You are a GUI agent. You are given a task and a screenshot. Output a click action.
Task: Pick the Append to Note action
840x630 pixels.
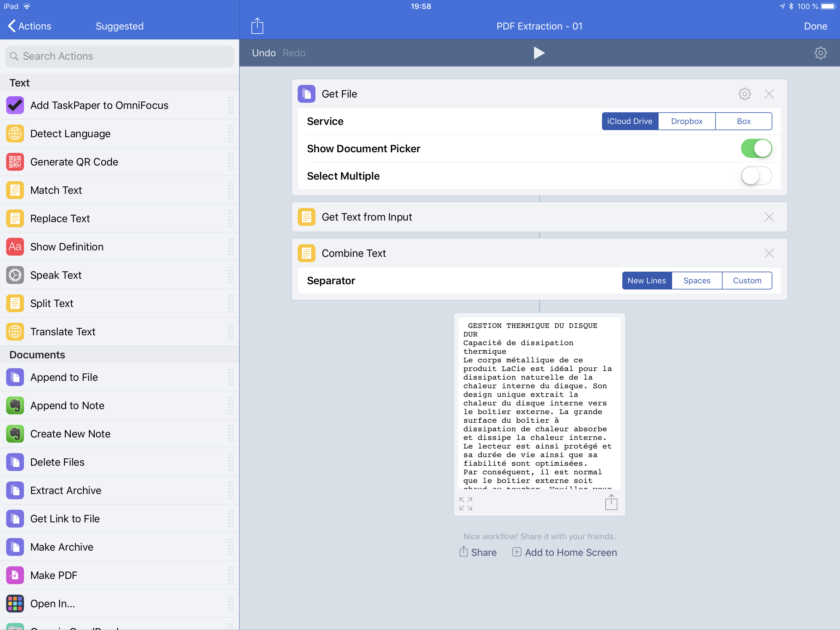[67, 405]
